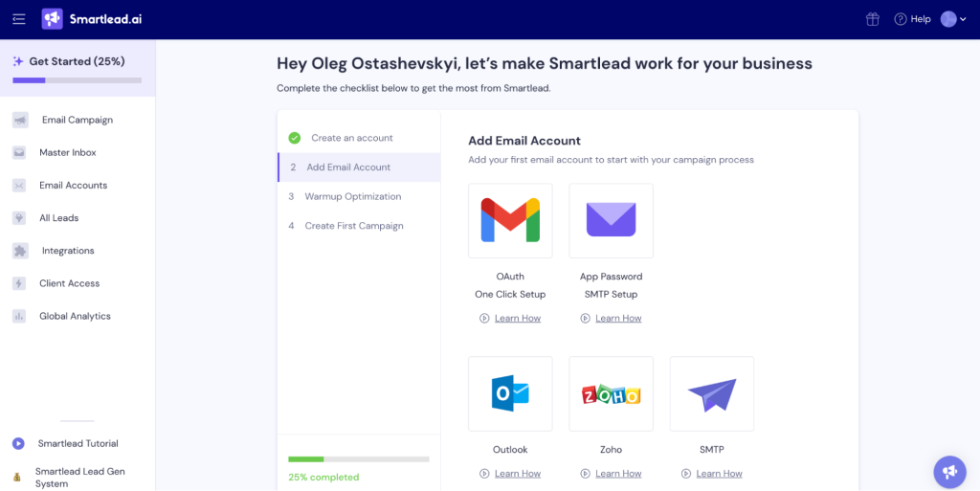Viewport: 980px width, 491px height.
Task: Choose the Zoho account card
Action: point(611,393)
